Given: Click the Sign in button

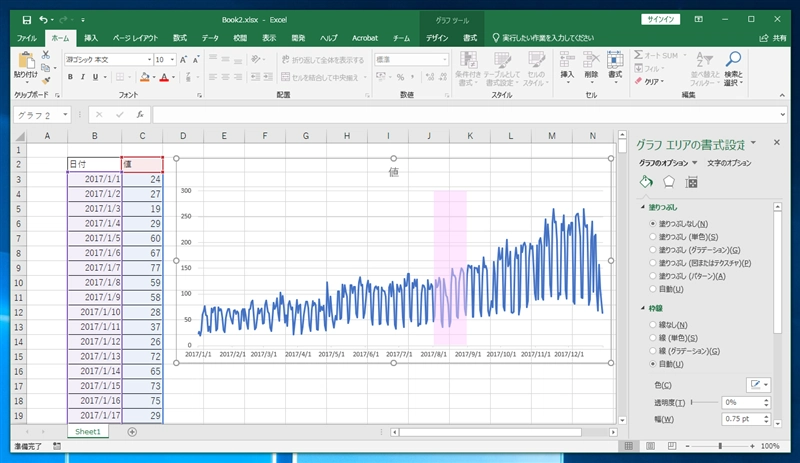Looking at the screenshot, I should pyautogui.click(x=661, y=19).
